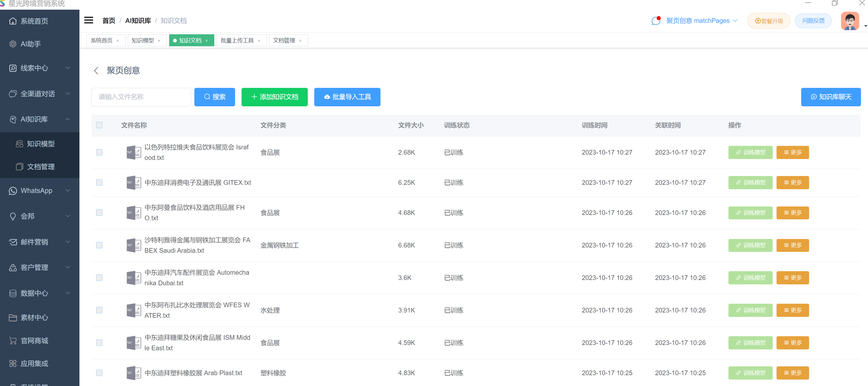Image resolution: width=868 pixels, height=386 pixels.
Task: Close the 批量上传工具 tab
Action: (259, 41)
